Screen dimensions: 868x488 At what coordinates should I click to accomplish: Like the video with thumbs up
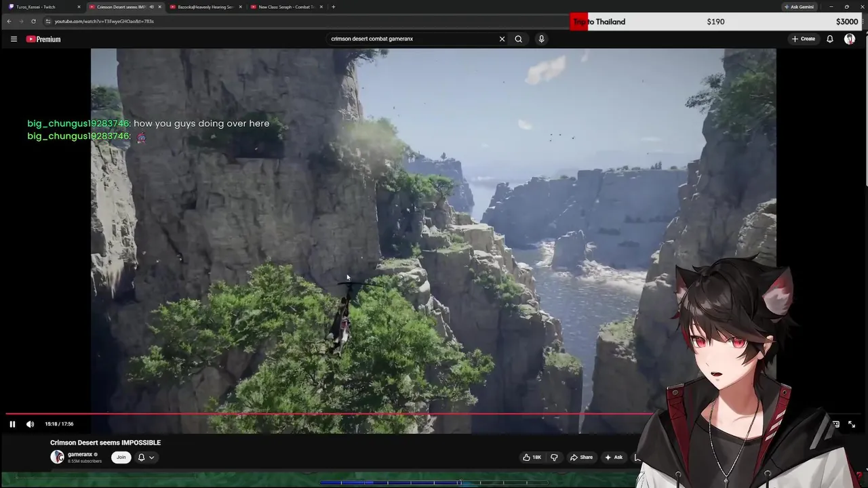point(532,457)
